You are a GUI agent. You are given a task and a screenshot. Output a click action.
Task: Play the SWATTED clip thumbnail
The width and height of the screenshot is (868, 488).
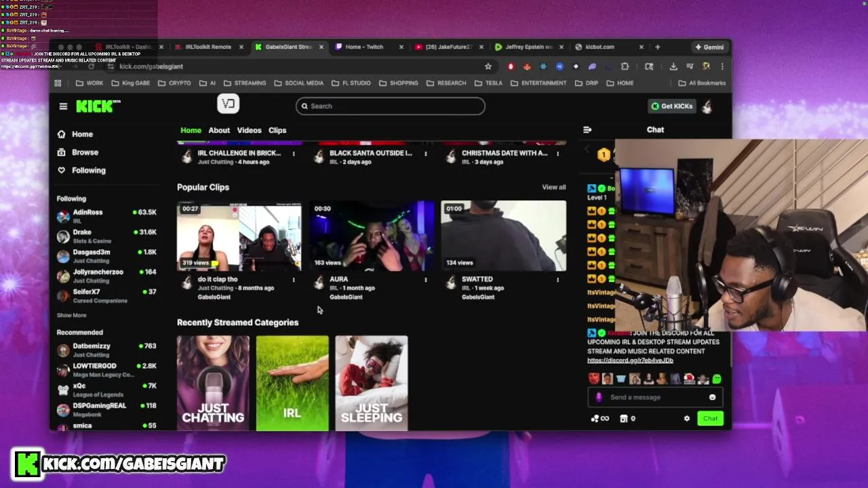point(504,236)
